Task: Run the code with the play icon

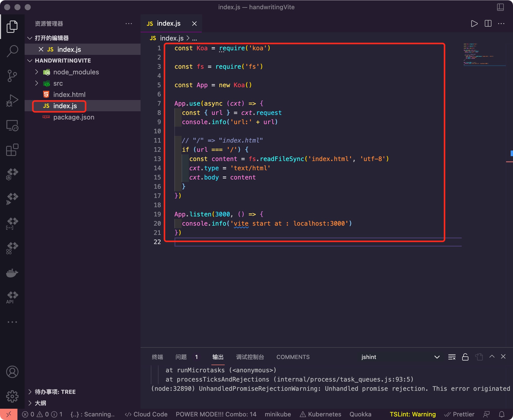Action: click(x=474, y=24)
